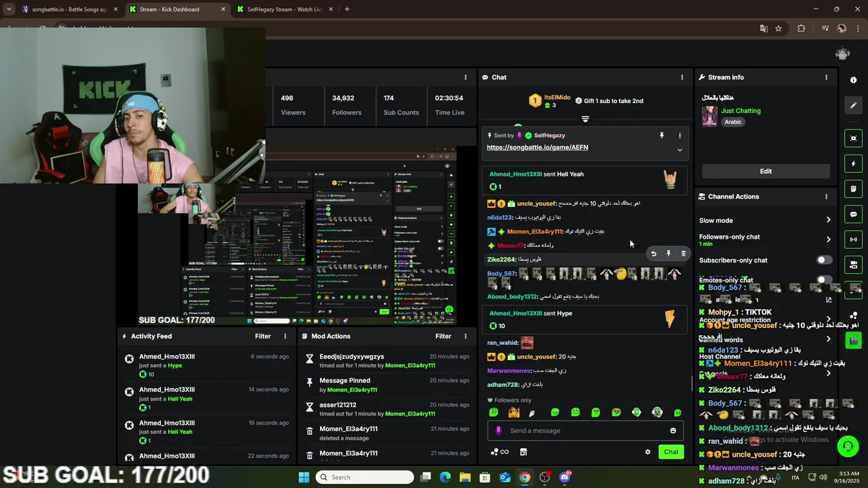Screen dimensions: 868x488
Task: Open options for the pinned SeifHegazy message
Action: [x=679, y=136]
